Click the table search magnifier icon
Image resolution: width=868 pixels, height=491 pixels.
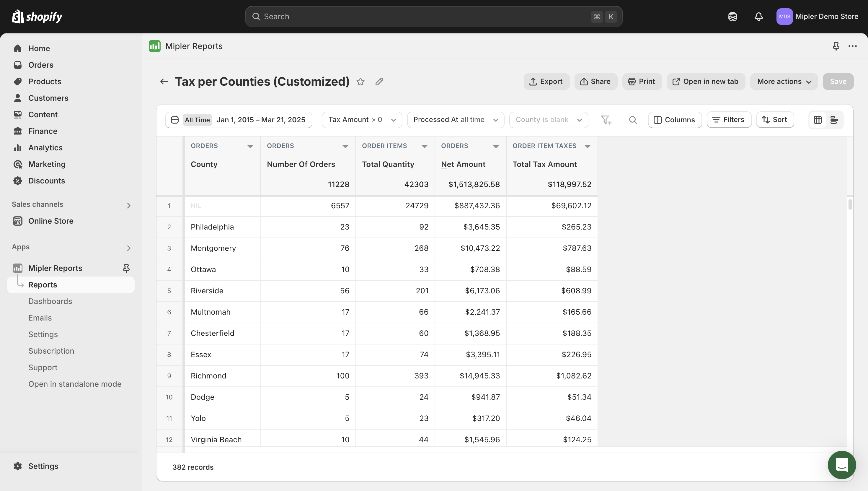632,120
